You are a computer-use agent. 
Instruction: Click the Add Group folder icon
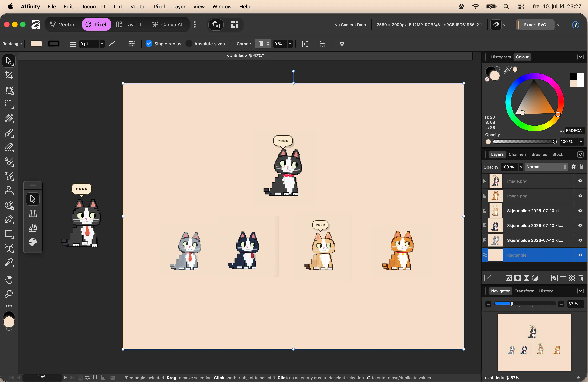563,278
